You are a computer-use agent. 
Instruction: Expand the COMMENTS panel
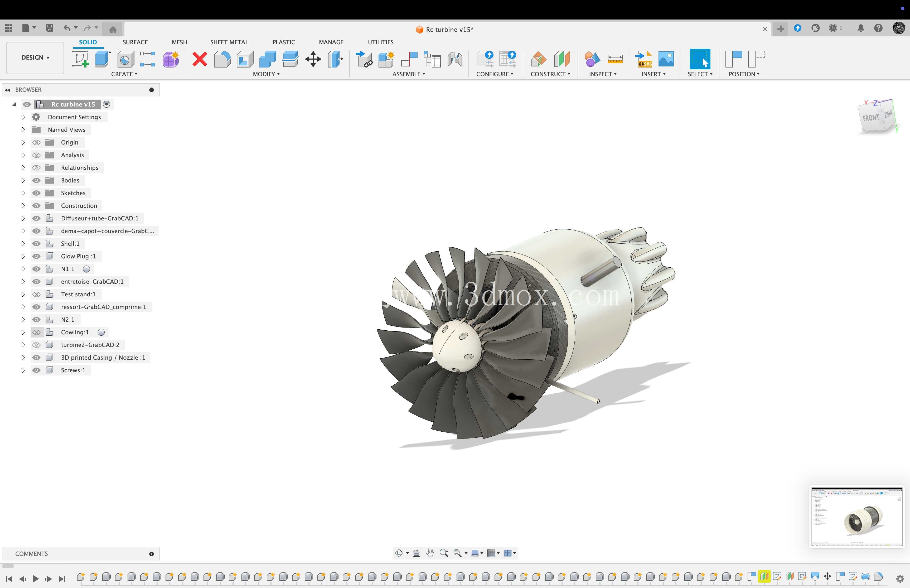(152, 554)
